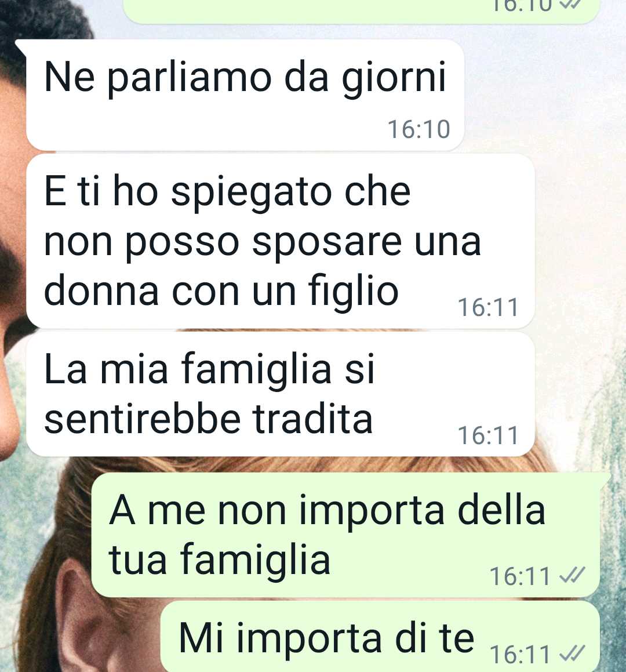Click the word 'giorni' in the first message
This screenshot has width=626, height=672.
tap(394, 78)
